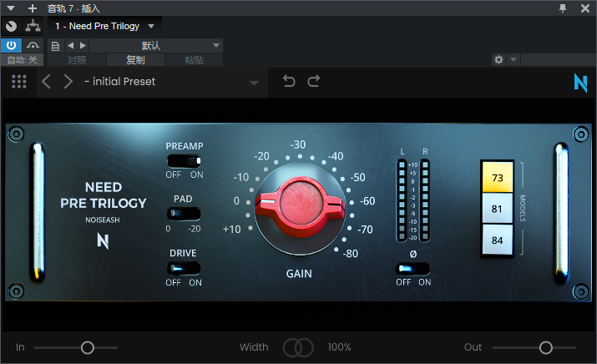Screen dimensions: 597x364
Task: Click the +10 gain scale marking
Action: (231, 230)
